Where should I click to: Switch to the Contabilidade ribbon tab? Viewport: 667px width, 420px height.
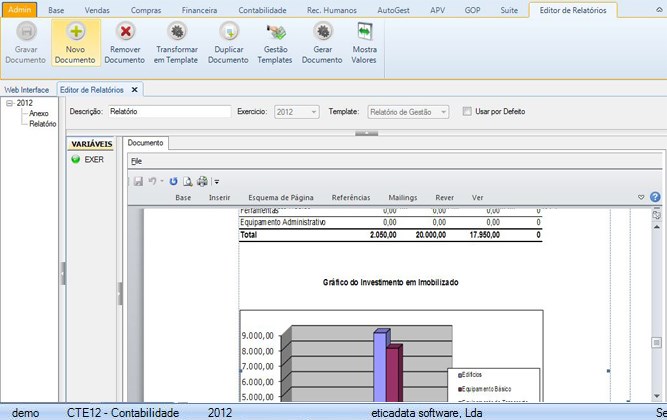262,9
